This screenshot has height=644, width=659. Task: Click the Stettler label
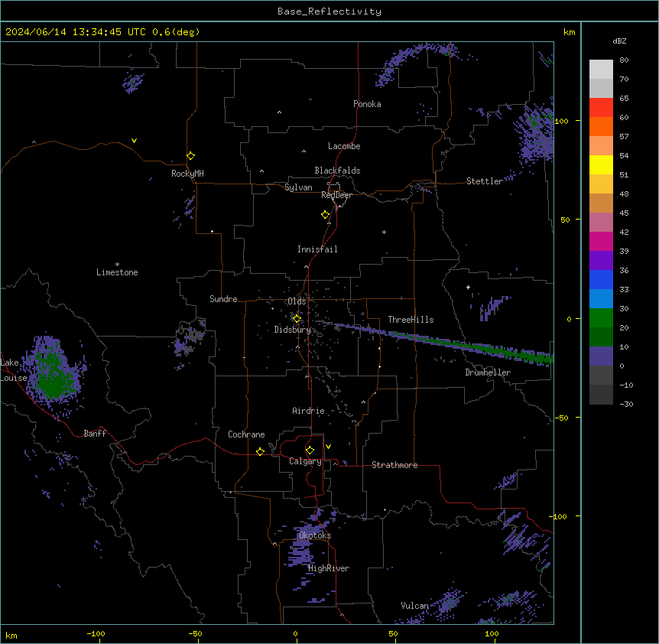click(485, 181)
